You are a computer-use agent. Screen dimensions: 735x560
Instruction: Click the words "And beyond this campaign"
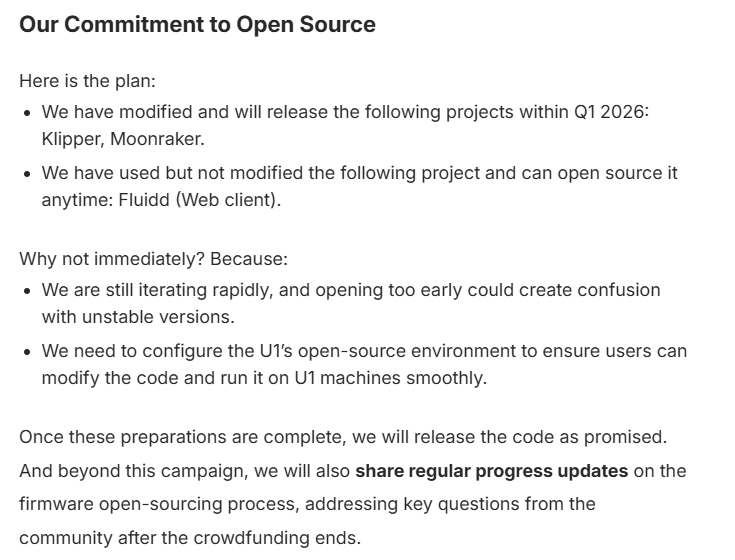point(116,470)
